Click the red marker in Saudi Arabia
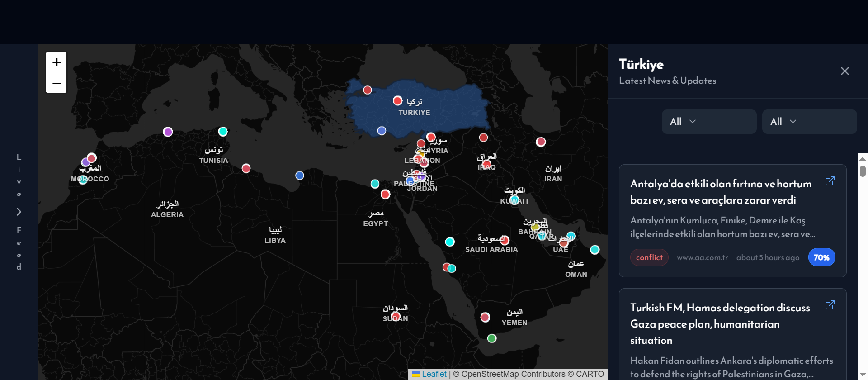The image size is (868, 380). tap(505, 240)
